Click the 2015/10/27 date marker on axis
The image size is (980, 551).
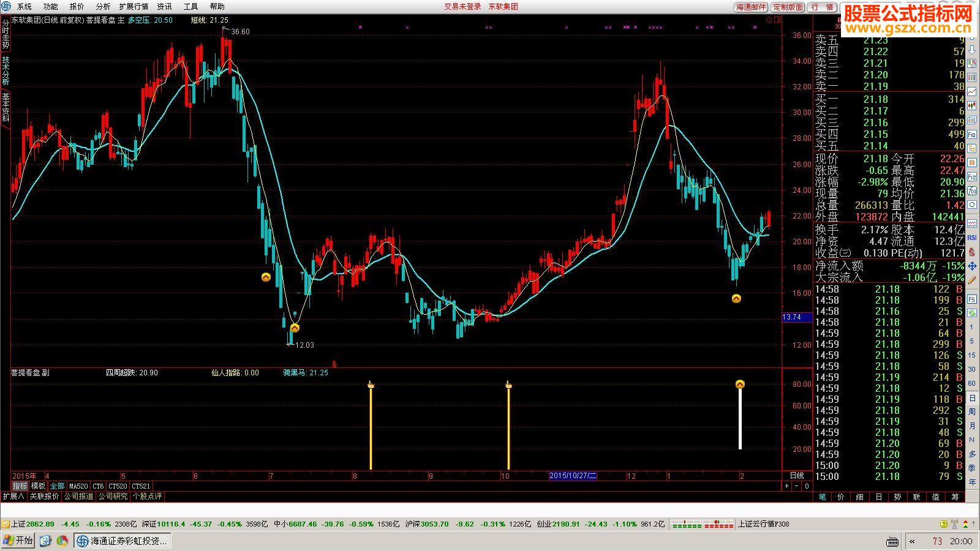pos(573,476)
